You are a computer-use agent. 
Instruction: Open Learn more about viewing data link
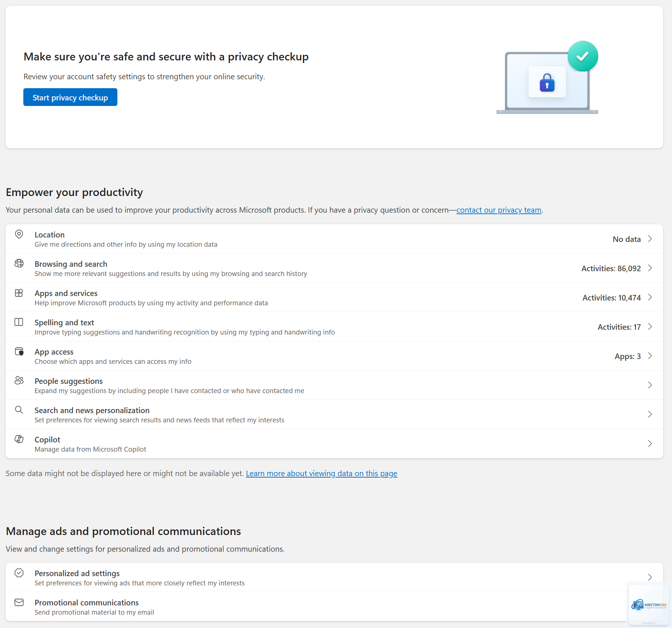pos(321,474)
